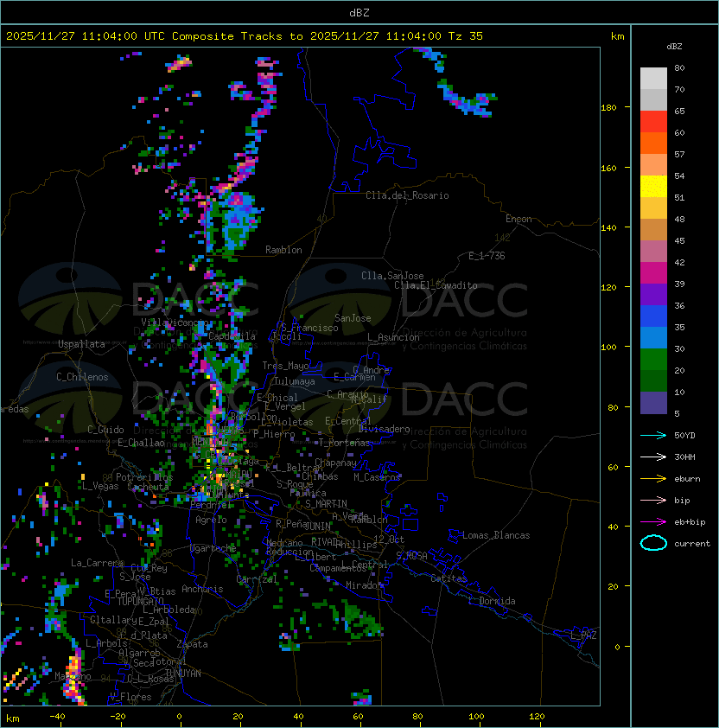Select the Lomas_Blancas place label
The height and width of the screenshot is (728, 719).
click(x=496, y=535)
